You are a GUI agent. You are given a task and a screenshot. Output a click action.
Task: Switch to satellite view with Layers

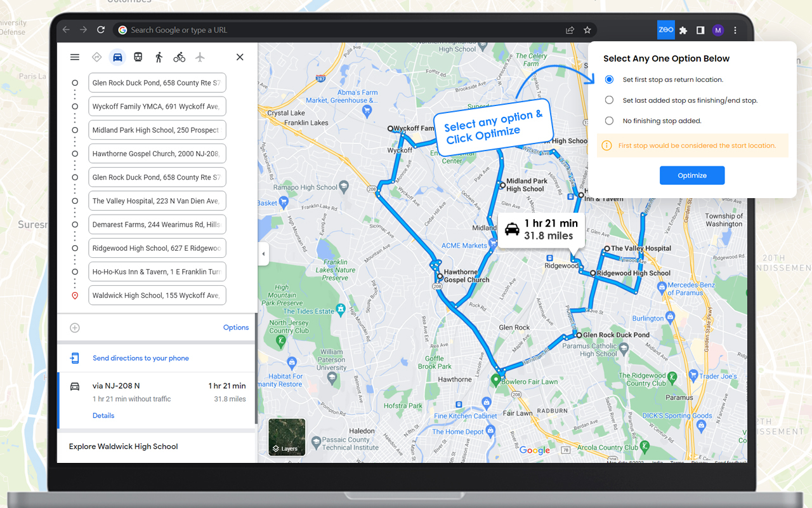tap(286, 437)
